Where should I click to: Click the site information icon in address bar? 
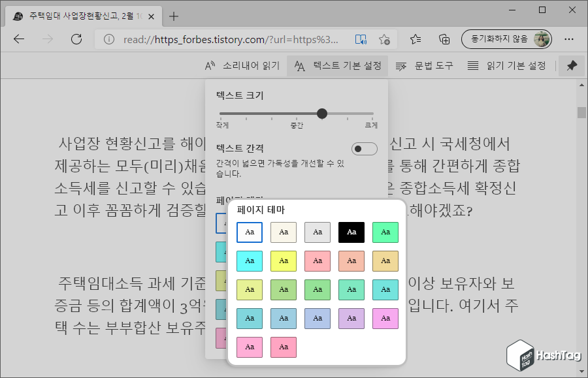click(x=108, y=39)
